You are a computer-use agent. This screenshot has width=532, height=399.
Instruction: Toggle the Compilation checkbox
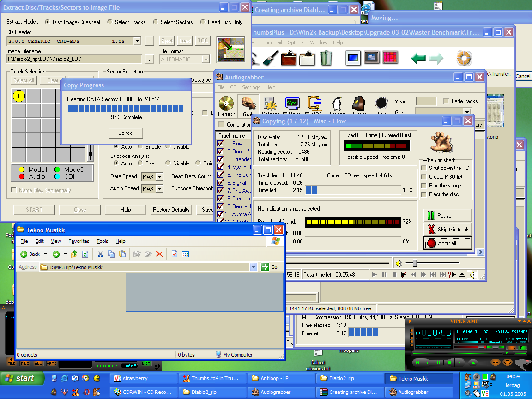[221, 124]
